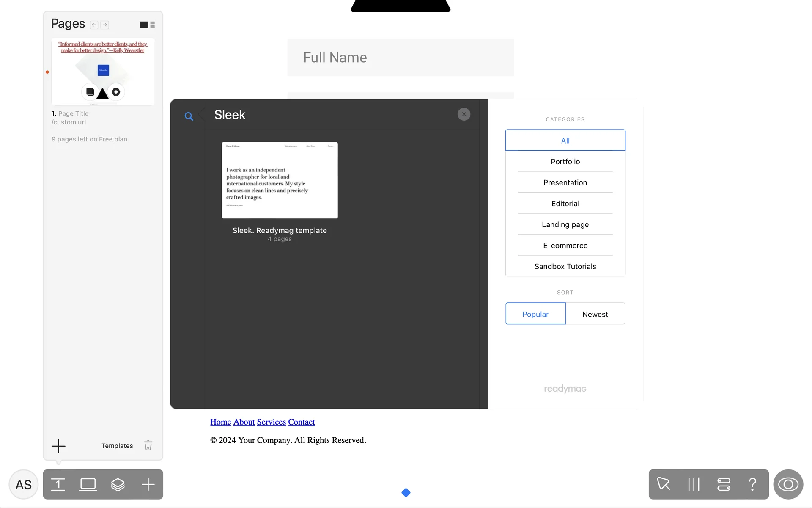Filter by E-commerce category
The height and width of the screenshot is (508, 812).
tap(565, 246)
